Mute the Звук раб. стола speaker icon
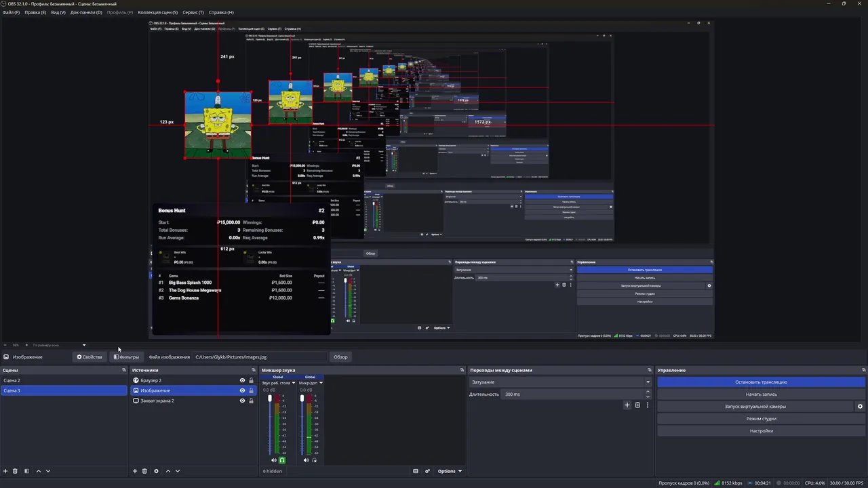 point(274,460)
